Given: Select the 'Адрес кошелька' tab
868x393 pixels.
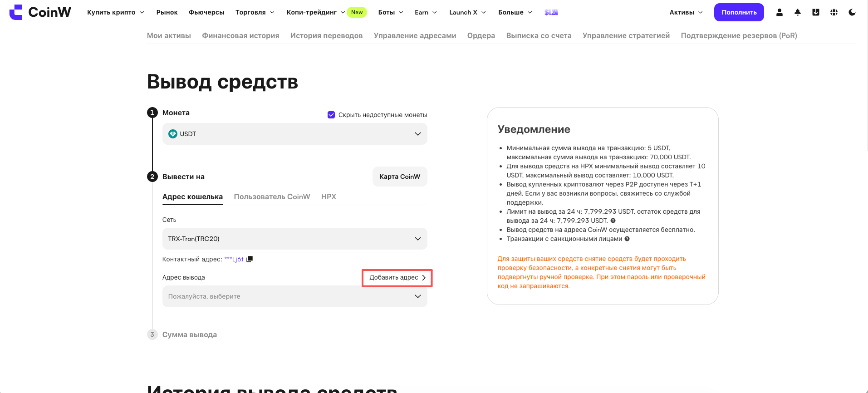Looking at the screenshot, I should (192, 196).
